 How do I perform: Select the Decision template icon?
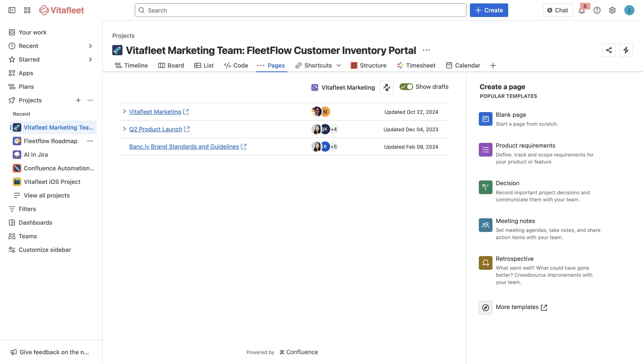[x=486, y=187]
